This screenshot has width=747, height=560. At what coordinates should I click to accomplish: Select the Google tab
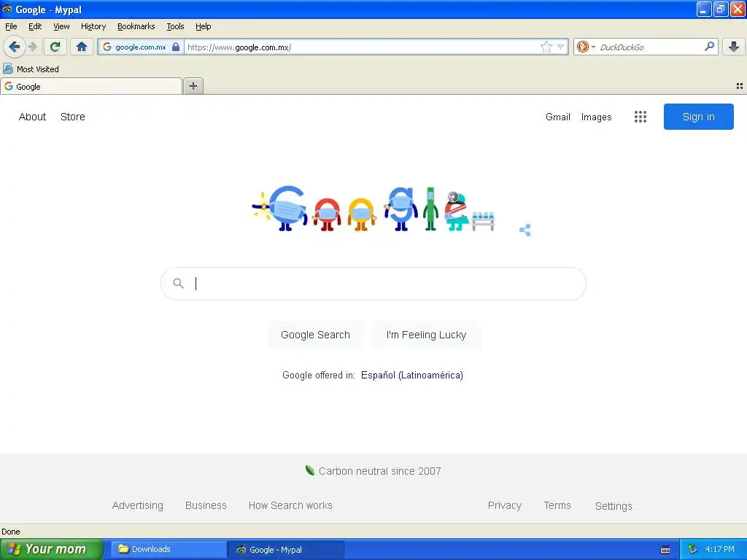click(91, 87)
